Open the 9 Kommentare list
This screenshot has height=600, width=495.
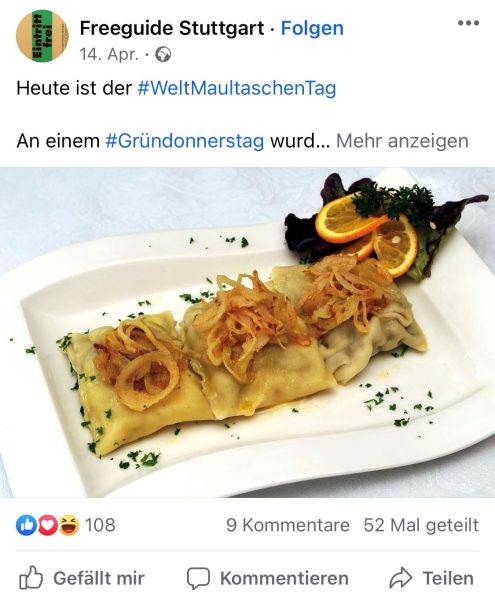point(288,525)
